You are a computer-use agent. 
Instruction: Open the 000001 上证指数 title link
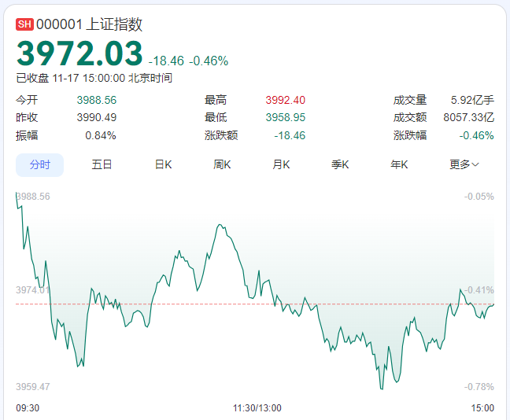pos(89,24)
